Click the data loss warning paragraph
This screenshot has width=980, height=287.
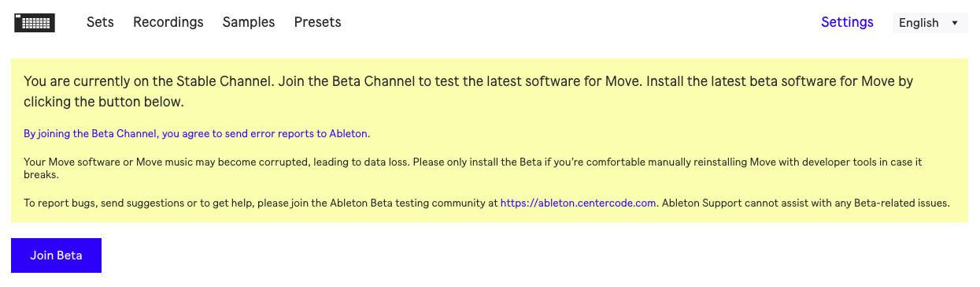(x=472, y=168)
